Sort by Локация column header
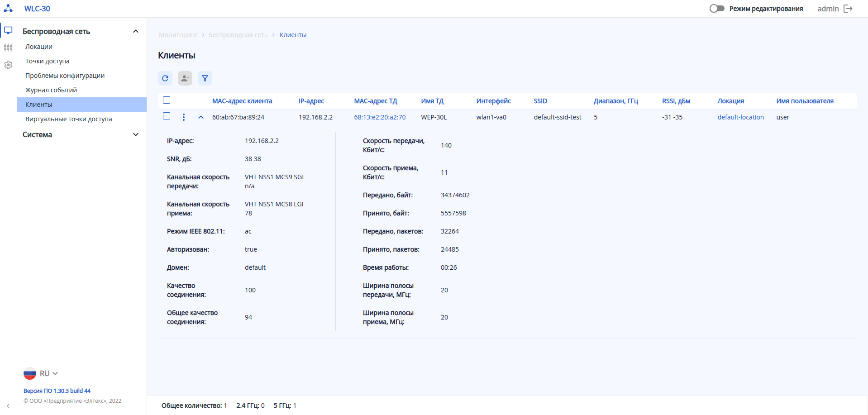This screenshot has height=415, width=868. 730,101
